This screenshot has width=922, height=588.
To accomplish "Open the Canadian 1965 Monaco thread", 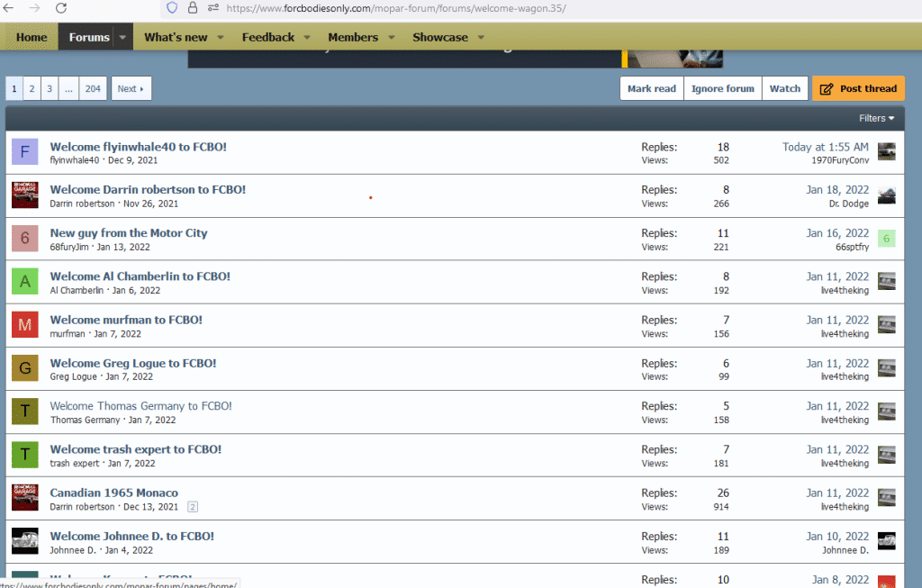I will click(113, 493).
